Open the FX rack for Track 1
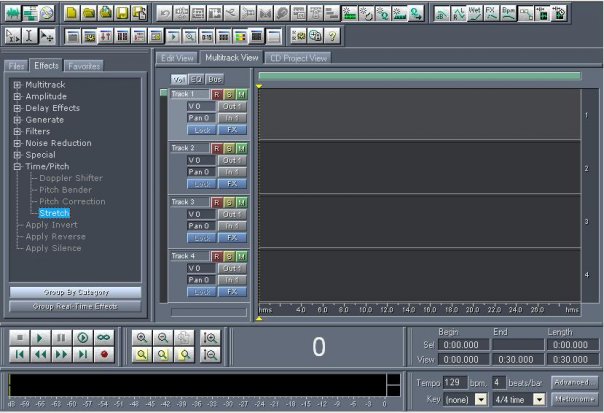The width and height of the screenshot is (604, 413). 232,129
